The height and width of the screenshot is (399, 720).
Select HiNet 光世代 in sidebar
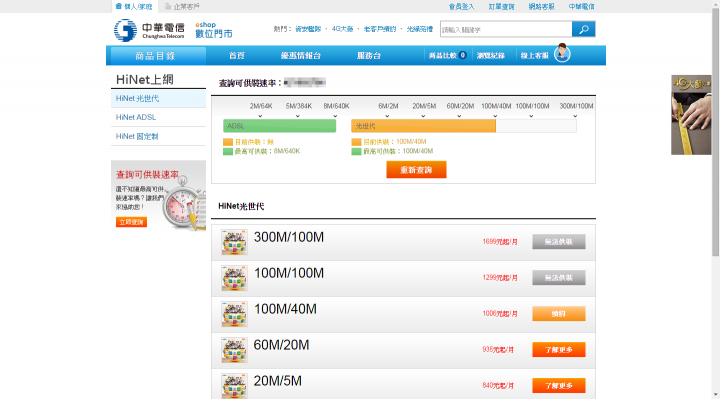[x=158, y=98]
